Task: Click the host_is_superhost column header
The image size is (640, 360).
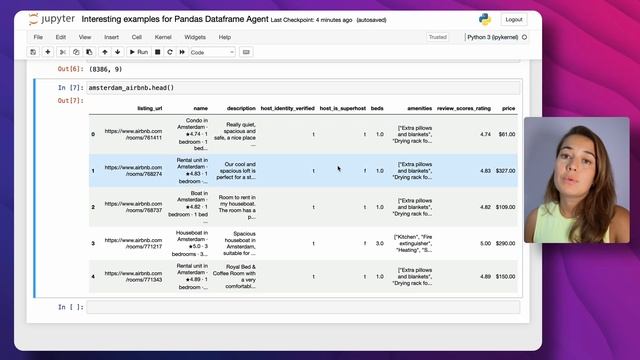Action: point(343,108)
